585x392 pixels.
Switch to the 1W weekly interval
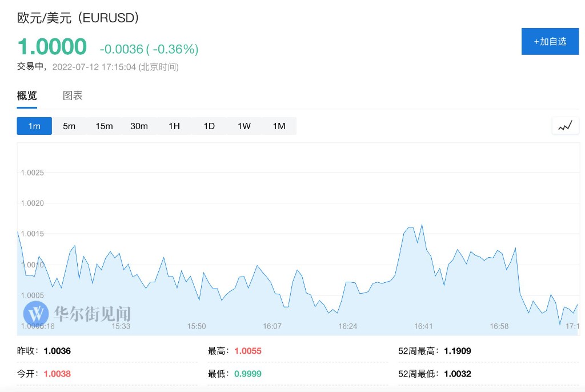(x=244, y=126)
